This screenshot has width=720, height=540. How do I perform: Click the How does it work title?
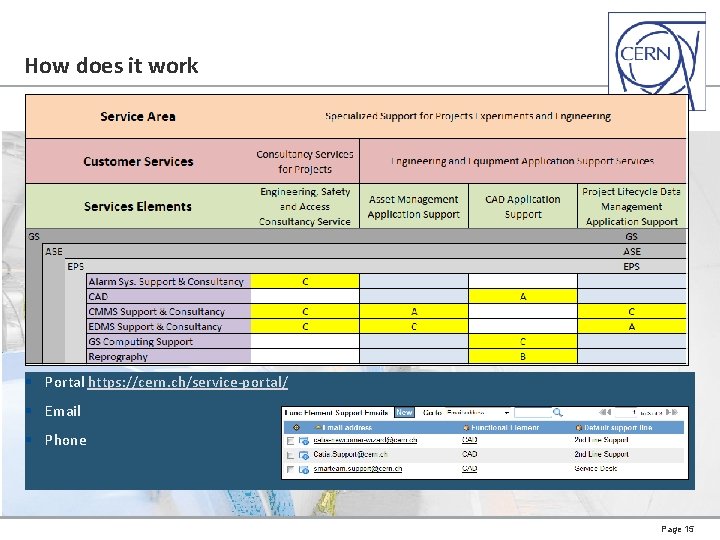[112, 66]
